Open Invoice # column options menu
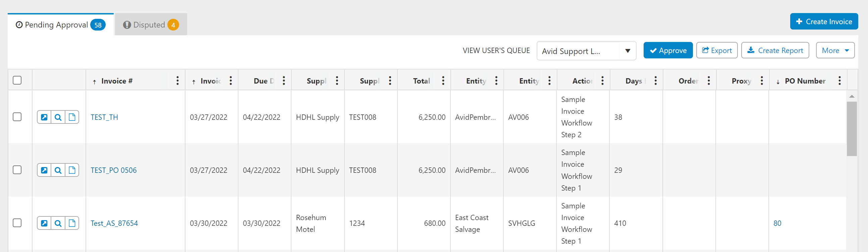The width and height of the screenshot is (868, 252). tap(177, 81)
